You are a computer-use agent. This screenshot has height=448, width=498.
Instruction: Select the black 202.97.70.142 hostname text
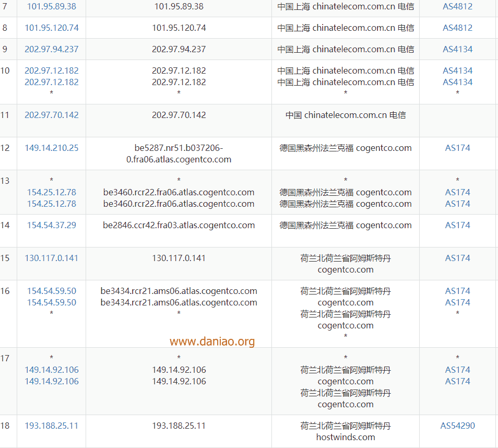[179, 115]
